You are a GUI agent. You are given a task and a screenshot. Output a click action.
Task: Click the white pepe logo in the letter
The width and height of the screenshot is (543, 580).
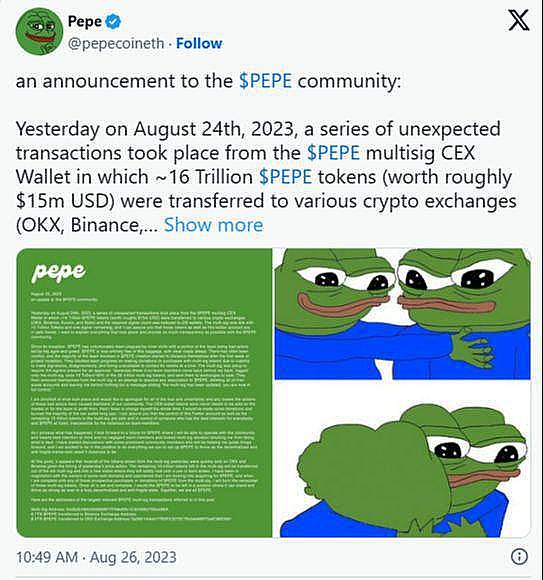[58, 272]
